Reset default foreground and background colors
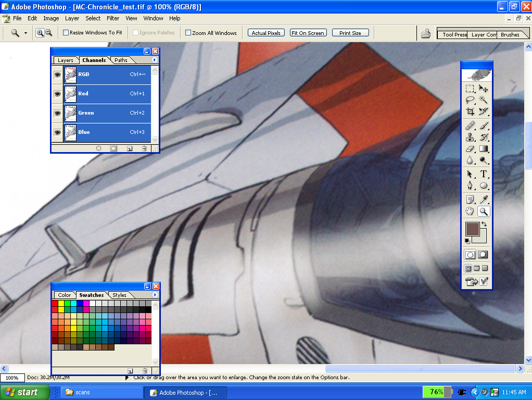The height and width of the screenshot is (400, 532). (x=467, y=241)
